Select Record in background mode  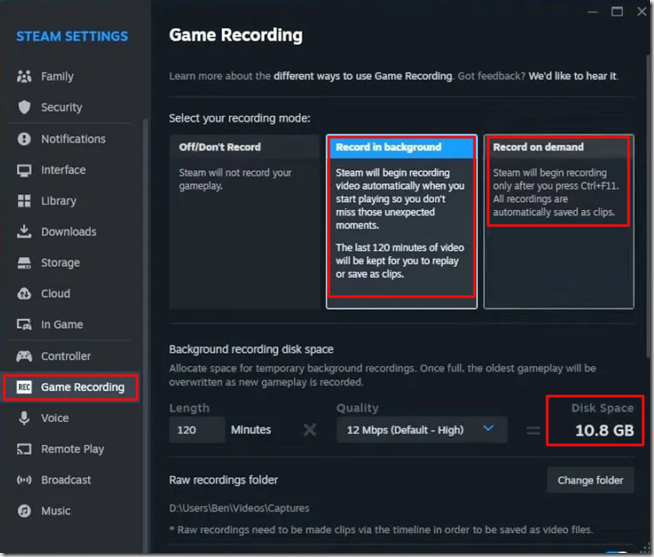(x=401, y=220)
